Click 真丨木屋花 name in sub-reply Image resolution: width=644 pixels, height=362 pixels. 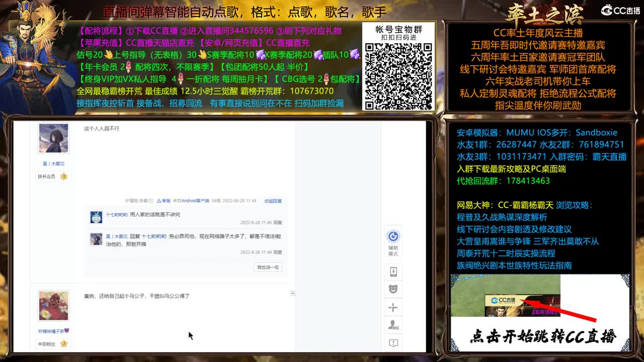(x=117, y=236)
